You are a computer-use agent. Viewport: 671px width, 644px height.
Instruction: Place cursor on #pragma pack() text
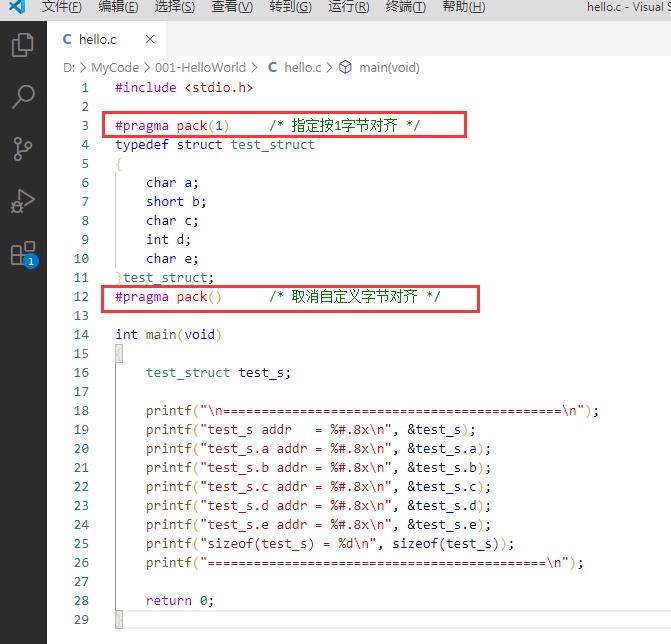[169, 297]
